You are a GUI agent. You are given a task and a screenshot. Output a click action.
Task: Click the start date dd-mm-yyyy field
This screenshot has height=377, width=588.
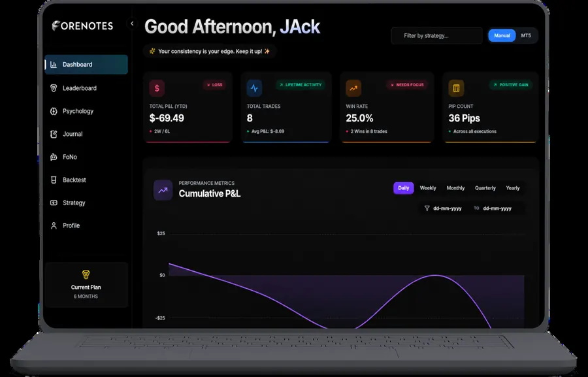(448, 208)
